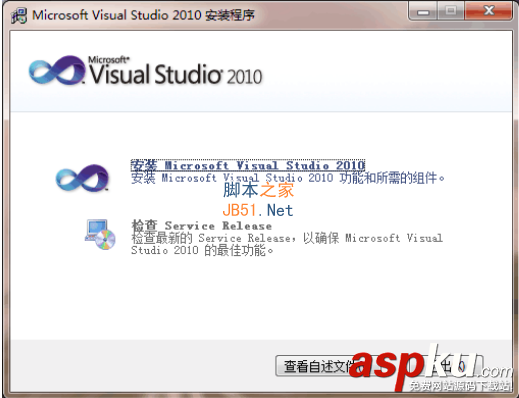Open 安装 Microsoft Visual Studio 2010 link
519x398 pixels.
[248, 165]
